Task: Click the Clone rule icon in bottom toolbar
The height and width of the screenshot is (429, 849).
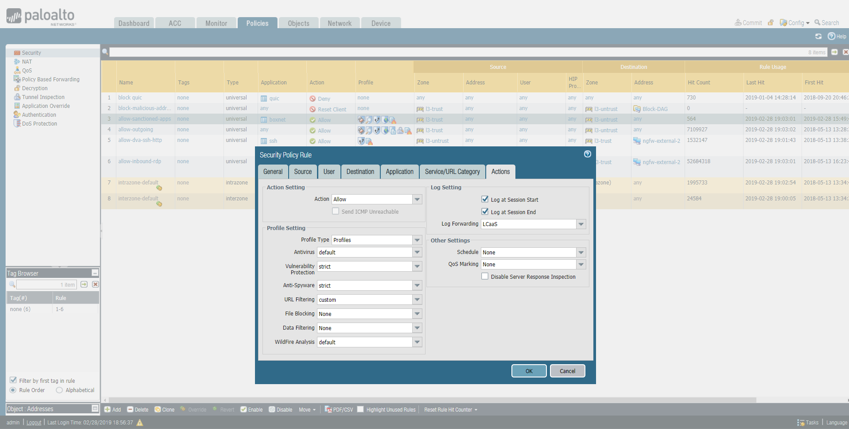Action: pos(157,409)
